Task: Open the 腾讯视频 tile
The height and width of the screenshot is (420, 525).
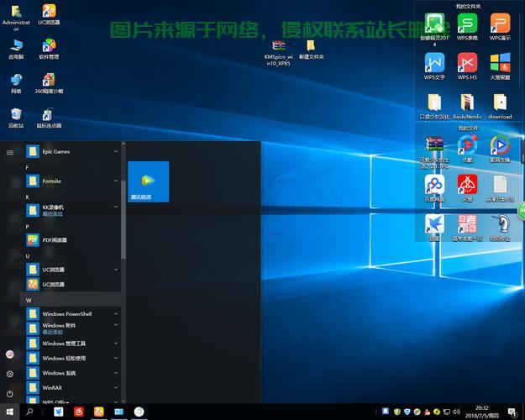Action: 149,181
